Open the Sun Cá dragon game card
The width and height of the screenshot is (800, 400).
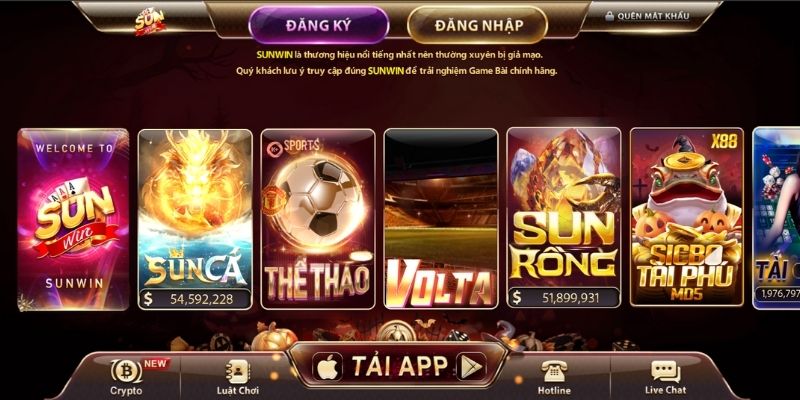click(195, 219)
